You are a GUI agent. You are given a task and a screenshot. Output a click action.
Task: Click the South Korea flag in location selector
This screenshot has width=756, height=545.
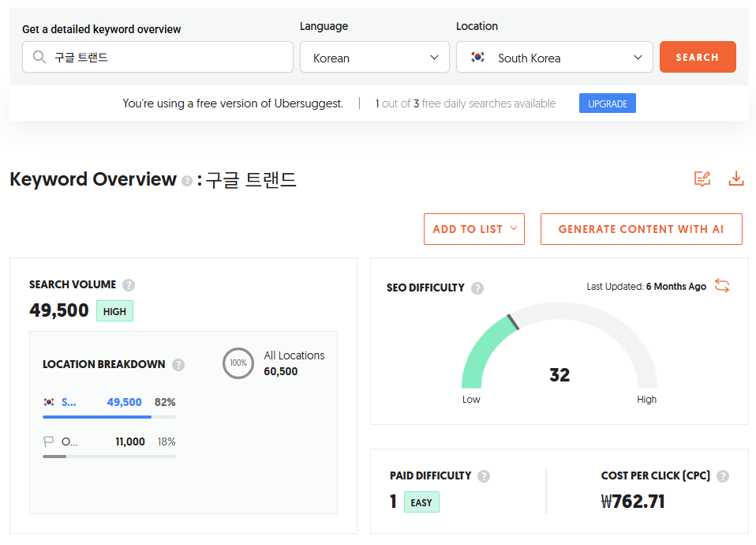[x=477, y=57]
